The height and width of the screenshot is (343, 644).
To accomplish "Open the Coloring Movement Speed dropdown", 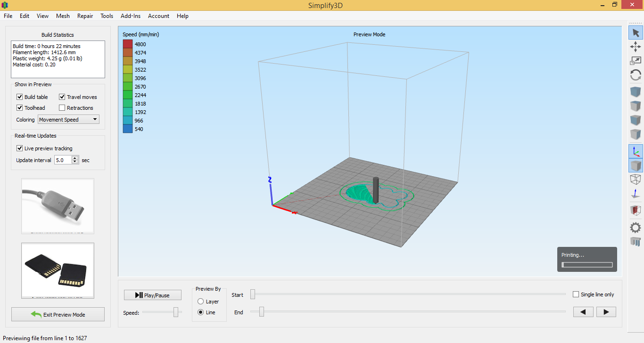I will coord(68,120).
